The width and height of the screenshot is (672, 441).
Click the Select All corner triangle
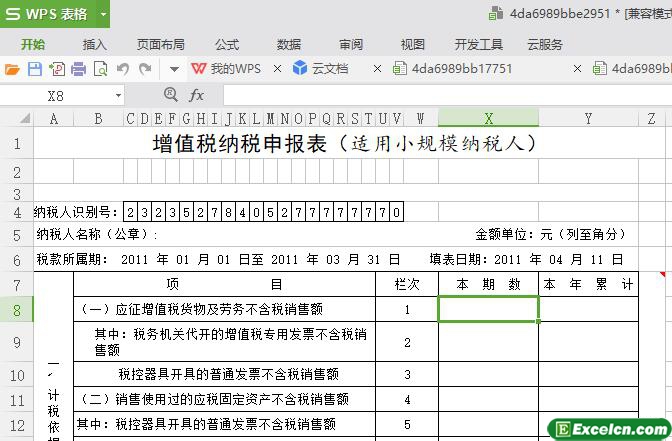25,118
